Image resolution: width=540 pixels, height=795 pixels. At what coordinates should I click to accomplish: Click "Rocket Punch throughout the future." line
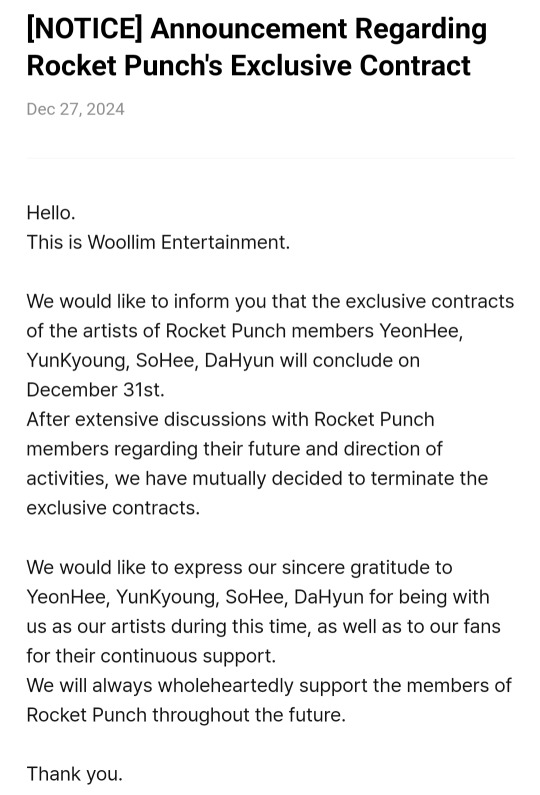(186, 715)
